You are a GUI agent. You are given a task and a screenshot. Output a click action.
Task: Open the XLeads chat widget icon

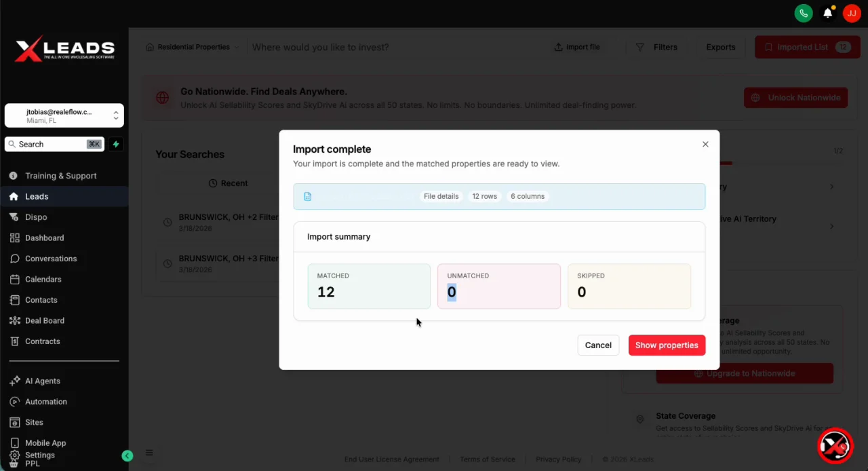(x=835, y=445)
